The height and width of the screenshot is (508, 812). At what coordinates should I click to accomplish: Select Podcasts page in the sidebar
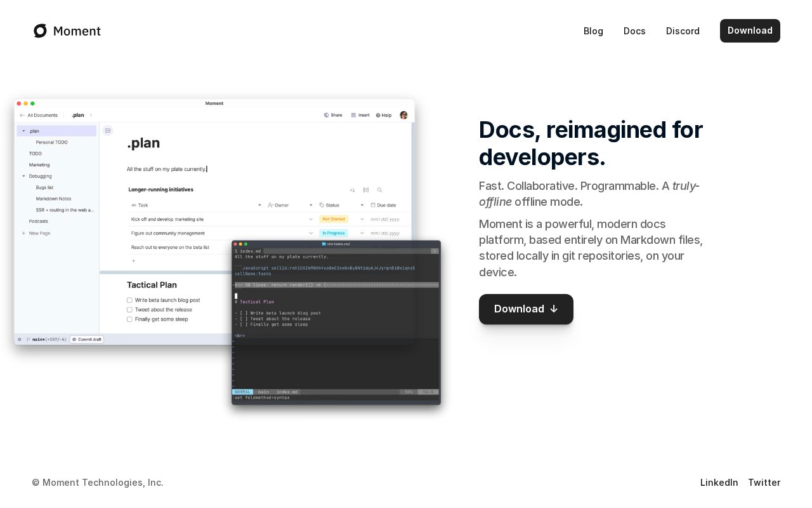click(38, 221)
